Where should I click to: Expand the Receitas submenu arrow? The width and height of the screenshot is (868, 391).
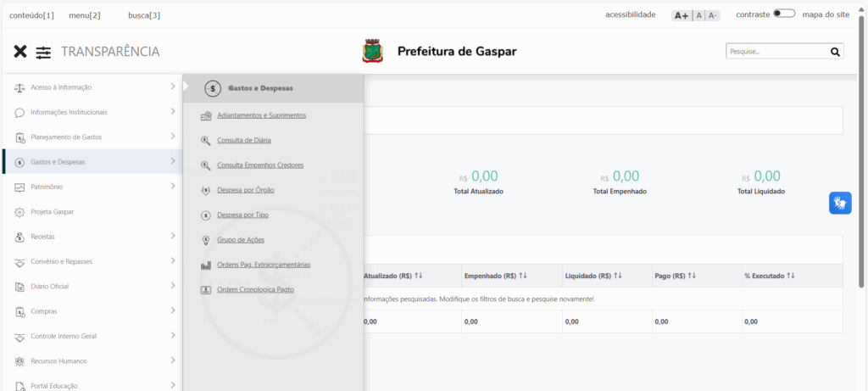click(173, 237)
